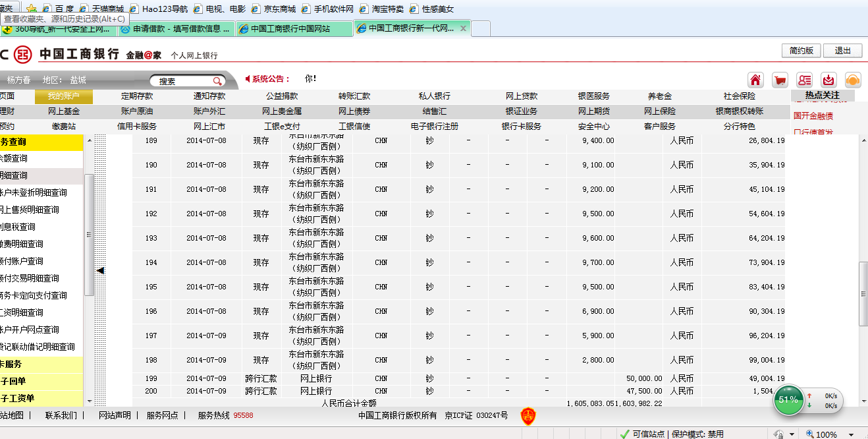
Task: Click the inbox download icon
Action: click(829, 80)
